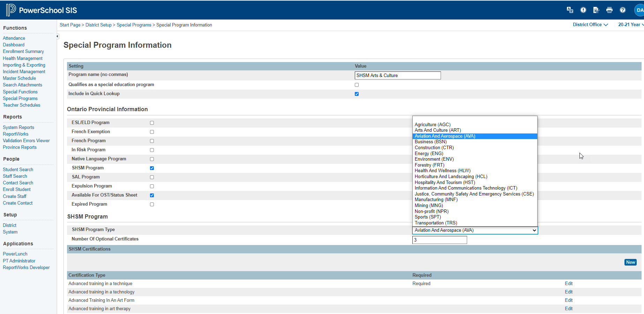Click the Program name text field
644x314 pixels.
tap(397, 76)
